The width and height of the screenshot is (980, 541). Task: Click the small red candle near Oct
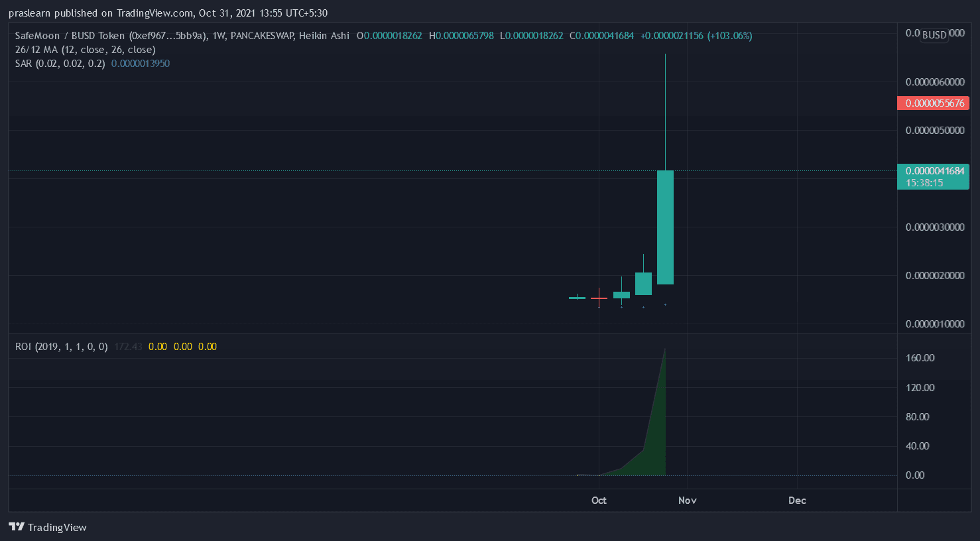tap(599, 298)
